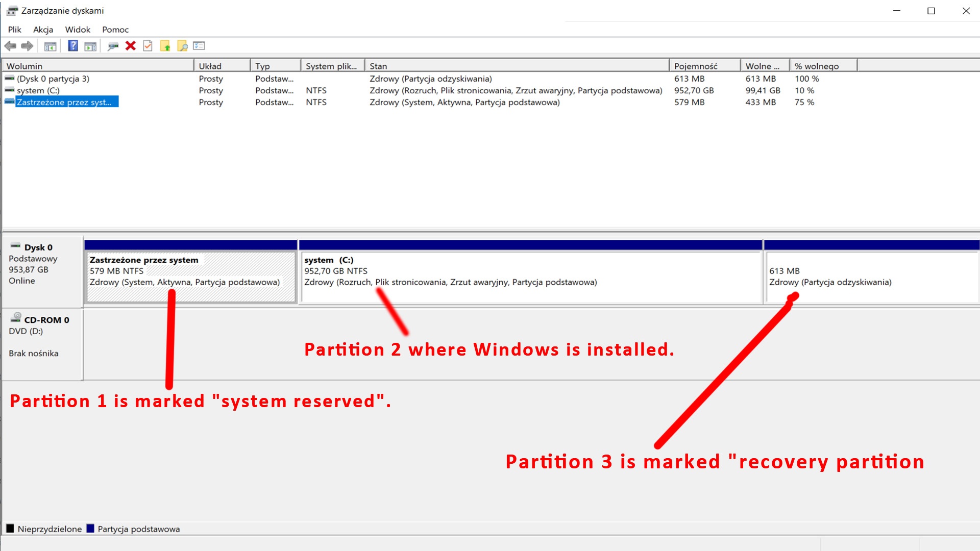Click the checklist settings toolbar icon
Viewport: 980px width, 551px height.
(199, 46)
